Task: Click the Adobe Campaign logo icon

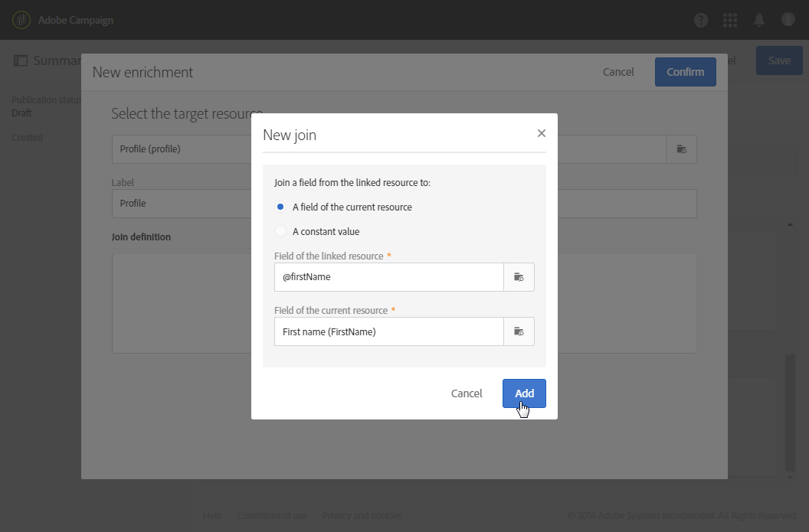Action: point(21,20)
